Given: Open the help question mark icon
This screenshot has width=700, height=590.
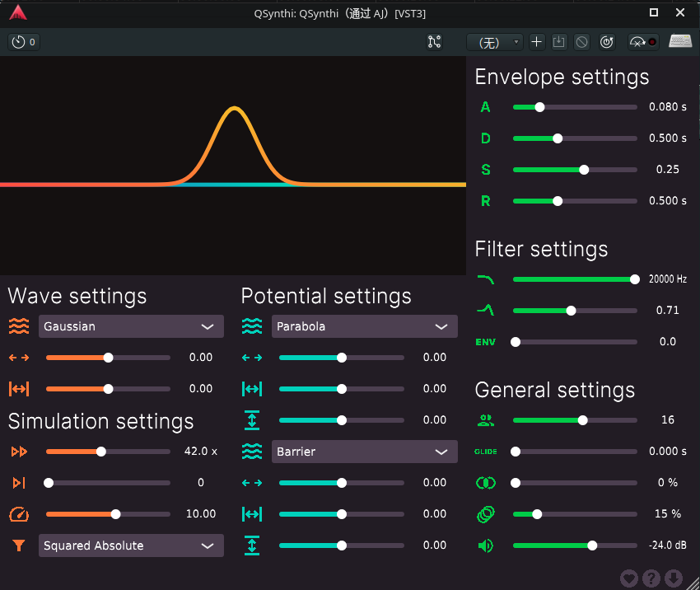Looking at the screenshot, I should pos(651,578).
